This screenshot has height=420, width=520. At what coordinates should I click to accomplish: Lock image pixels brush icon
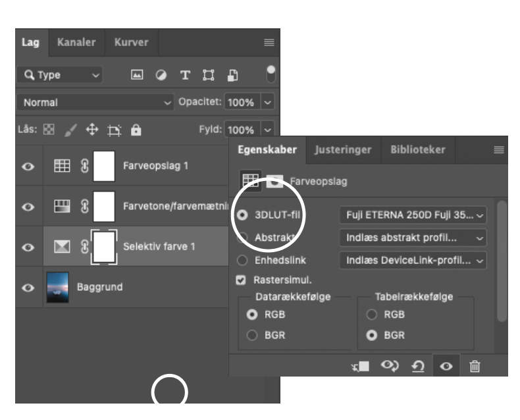[70, 130]
